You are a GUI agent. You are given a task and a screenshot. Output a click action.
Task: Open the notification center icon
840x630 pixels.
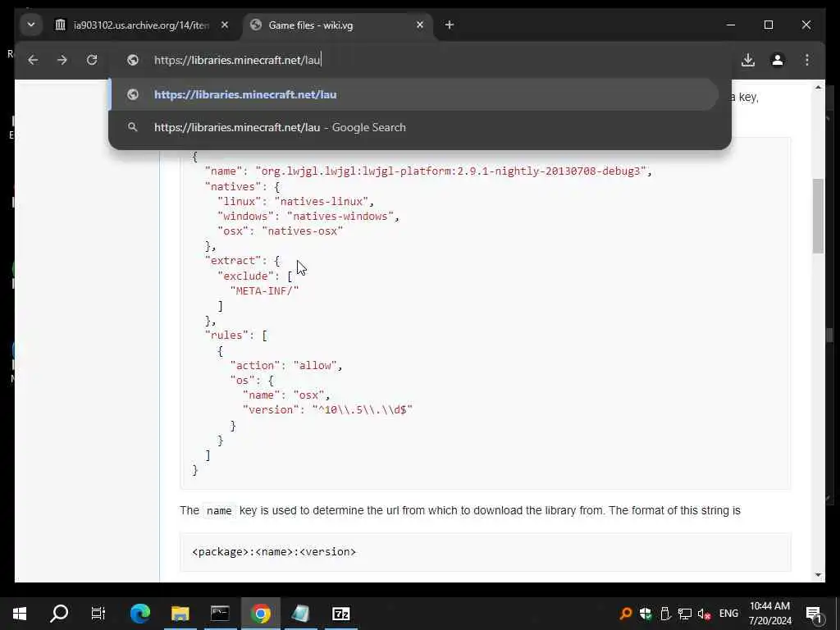(814, 614)
